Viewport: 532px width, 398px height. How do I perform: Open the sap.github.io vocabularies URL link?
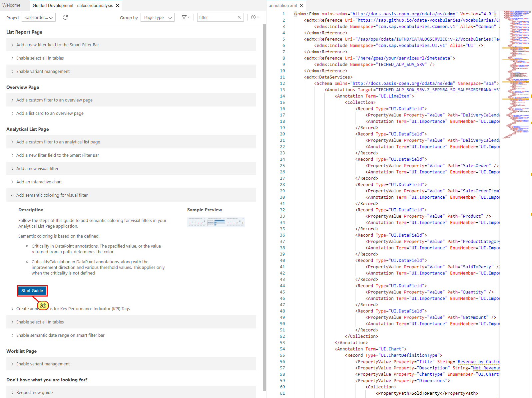pos(428,20)
